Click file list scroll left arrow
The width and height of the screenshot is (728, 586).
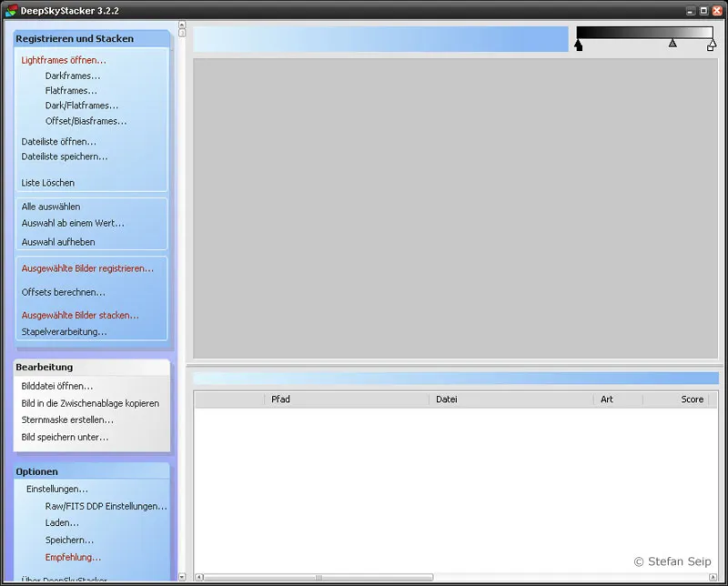pyautogui.click(x=198, y=578)
